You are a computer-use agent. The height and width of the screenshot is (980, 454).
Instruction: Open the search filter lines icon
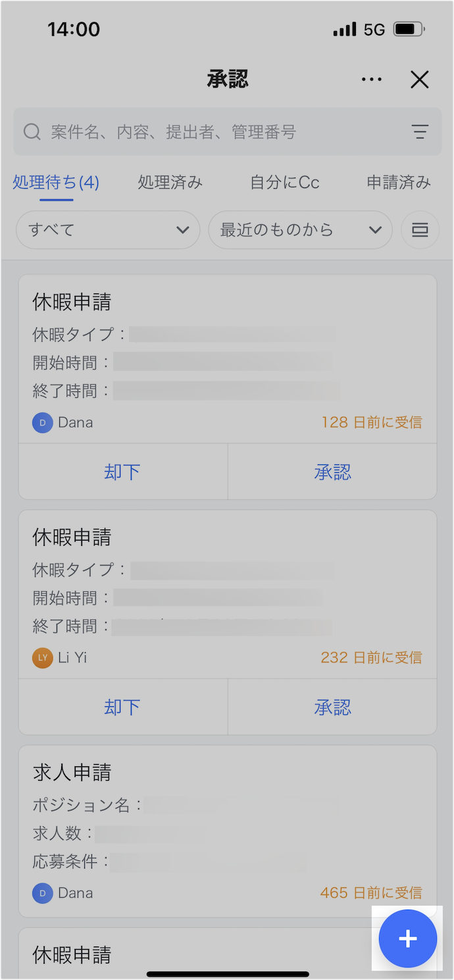click(x=420, y=132)
